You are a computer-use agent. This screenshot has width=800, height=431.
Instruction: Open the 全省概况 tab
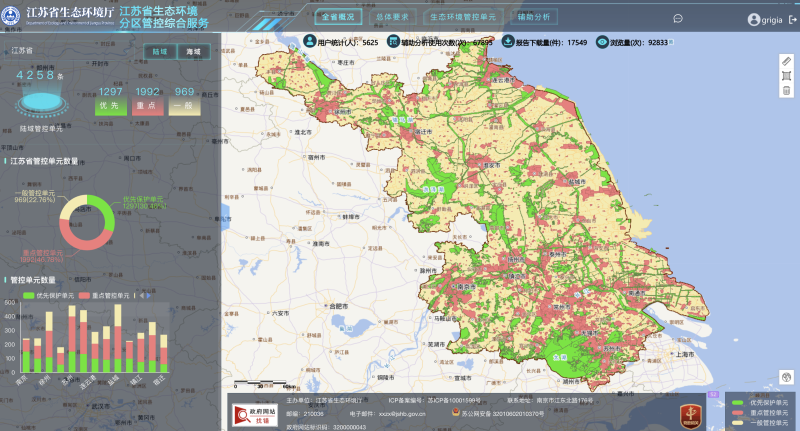point(338,17)
